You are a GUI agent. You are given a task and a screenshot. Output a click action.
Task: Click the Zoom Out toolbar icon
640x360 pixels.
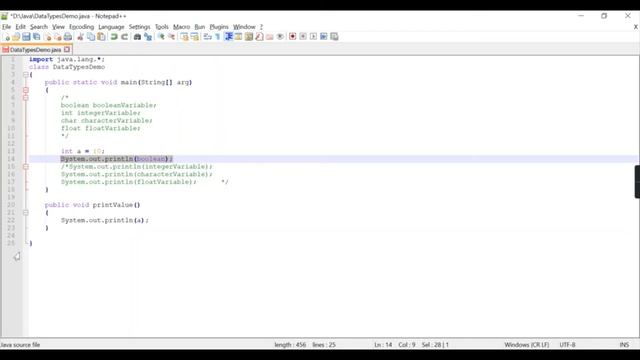point(171,37)
